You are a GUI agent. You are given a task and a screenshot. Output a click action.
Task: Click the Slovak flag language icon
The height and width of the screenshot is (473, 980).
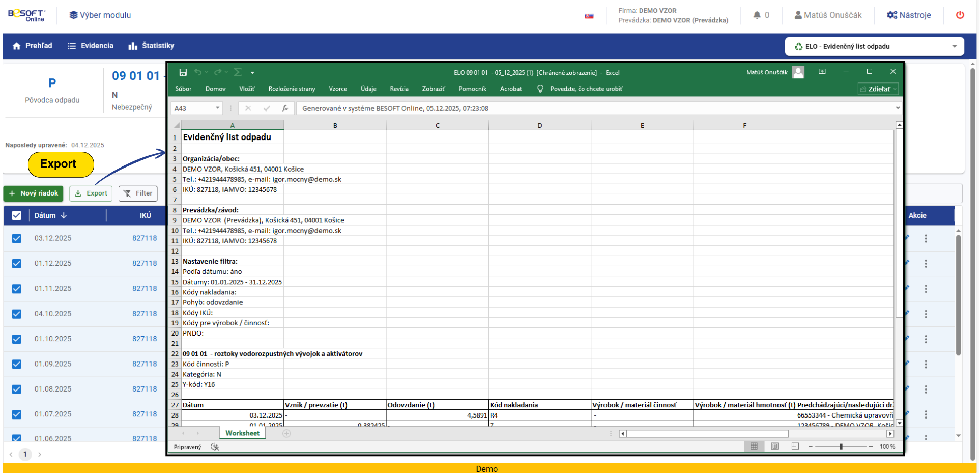point(589,16)
